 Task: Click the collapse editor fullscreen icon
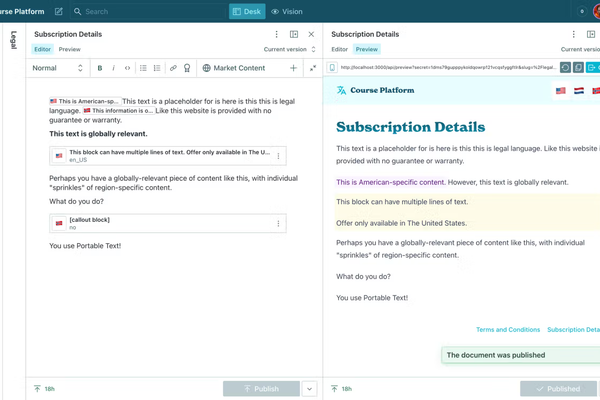coord(313,68)
